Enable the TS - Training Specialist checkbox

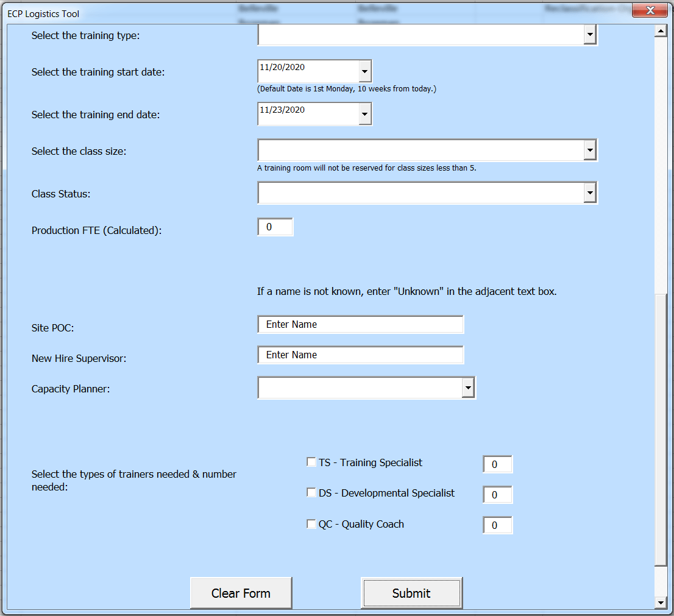(x=311, y=461)
